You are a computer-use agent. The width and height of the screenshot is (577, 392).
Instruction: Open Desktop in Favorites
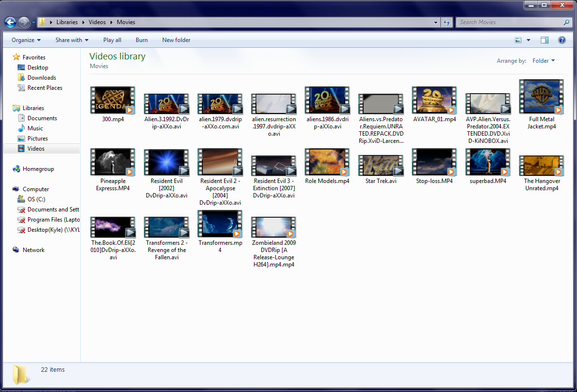click(x=33, y=68)
